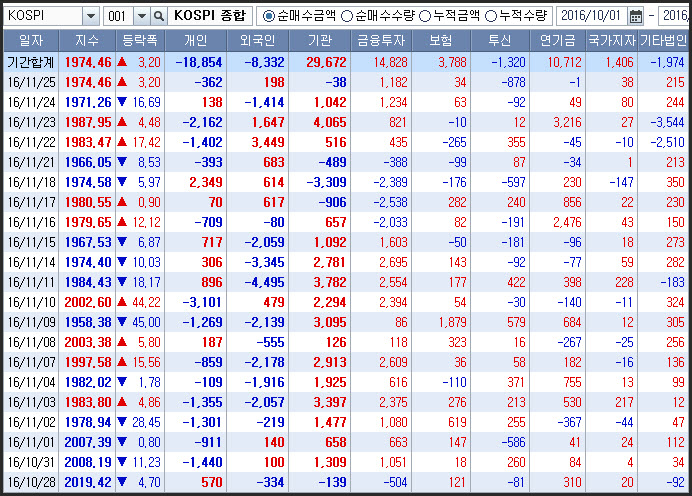Click the 16/11/25 date cell
This screenshot has height=496, width=692.
click(x=32, y=82)
